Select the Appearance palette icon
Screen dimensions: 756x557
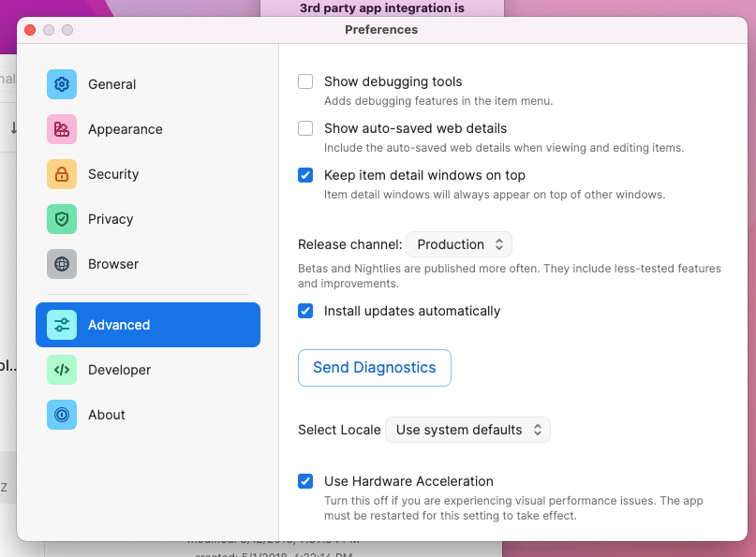(62, 129)
